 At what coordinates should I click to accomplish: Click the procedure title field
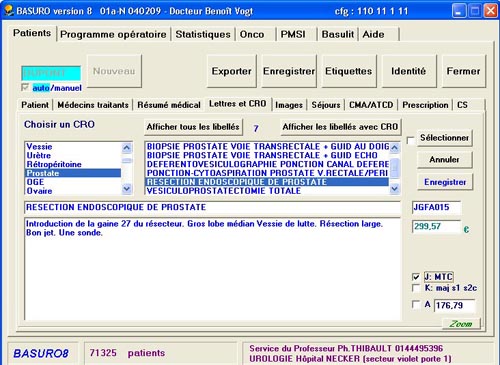click(212, 207)
